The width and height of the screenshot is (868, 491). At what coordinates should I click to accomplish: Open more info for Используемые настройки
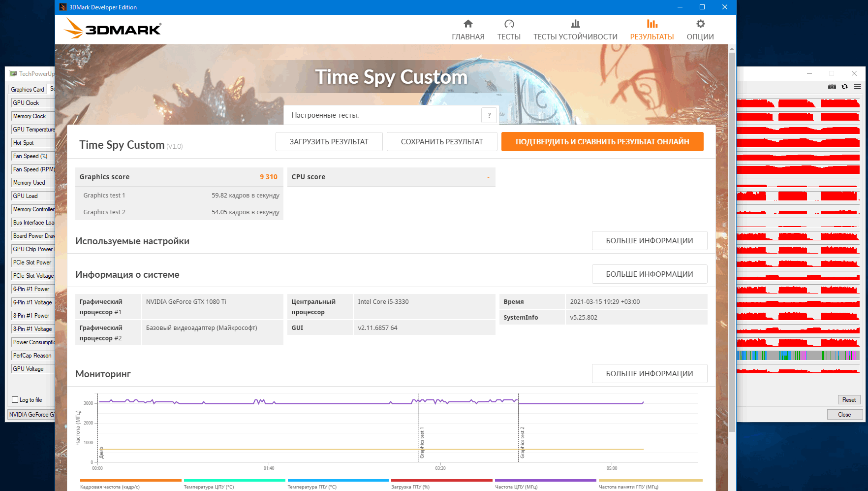pos(650,241)
